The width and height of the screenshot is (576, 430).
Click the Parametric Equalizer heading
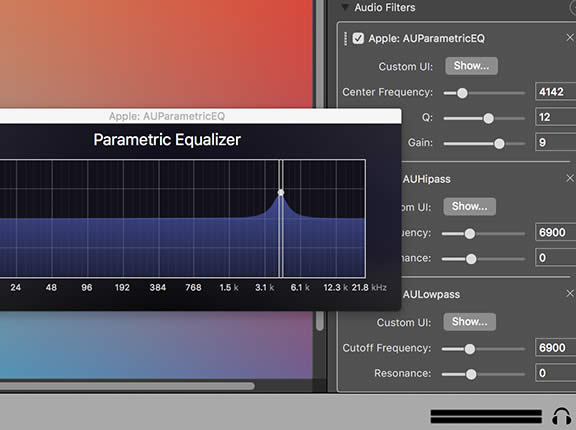point(167,140)
